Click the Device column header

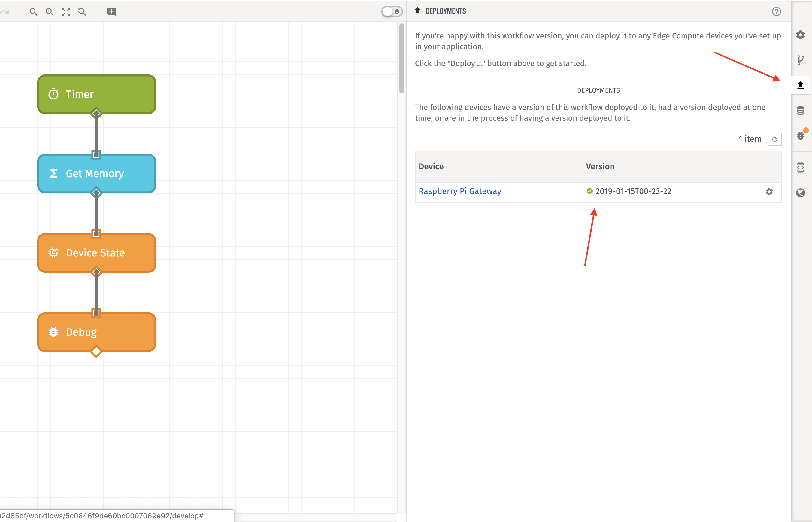(x=431, y=166)
